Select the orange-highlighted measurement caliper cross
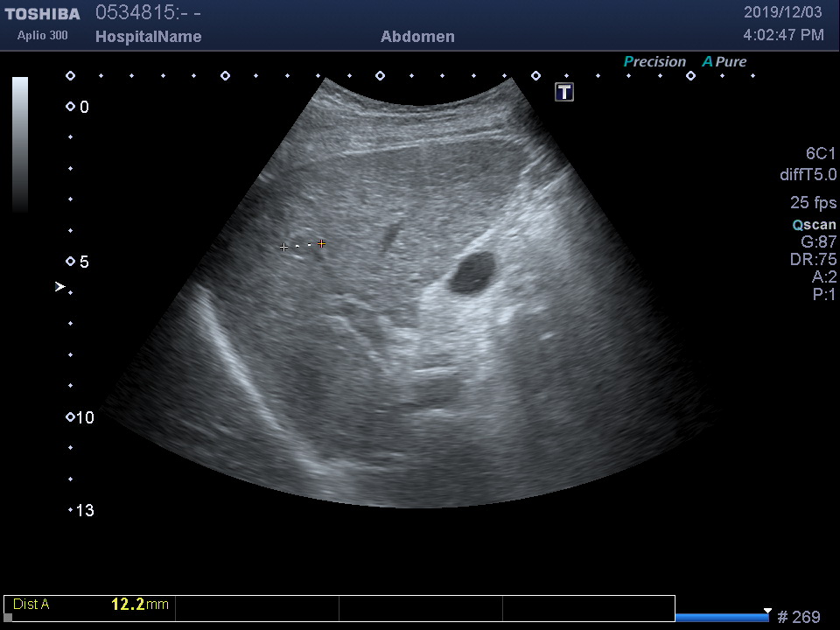840x630 pixels. click(322, 244)
